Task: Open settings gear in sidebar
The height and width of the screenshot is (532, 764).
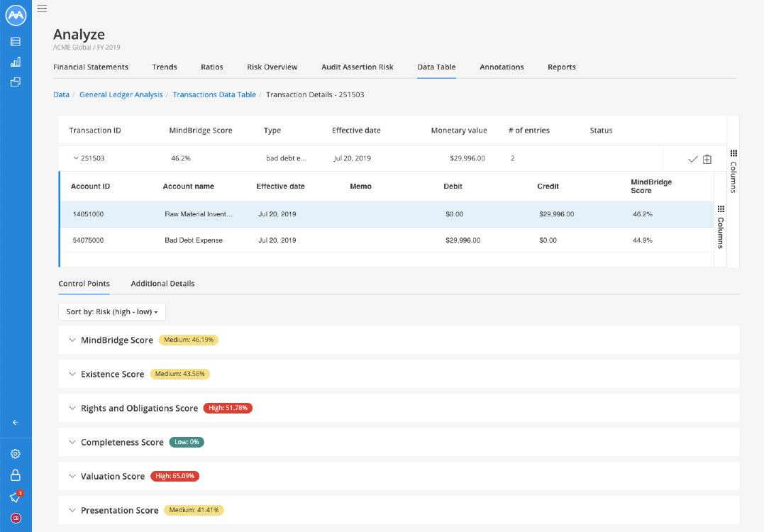Action: [x=16, y=453]
